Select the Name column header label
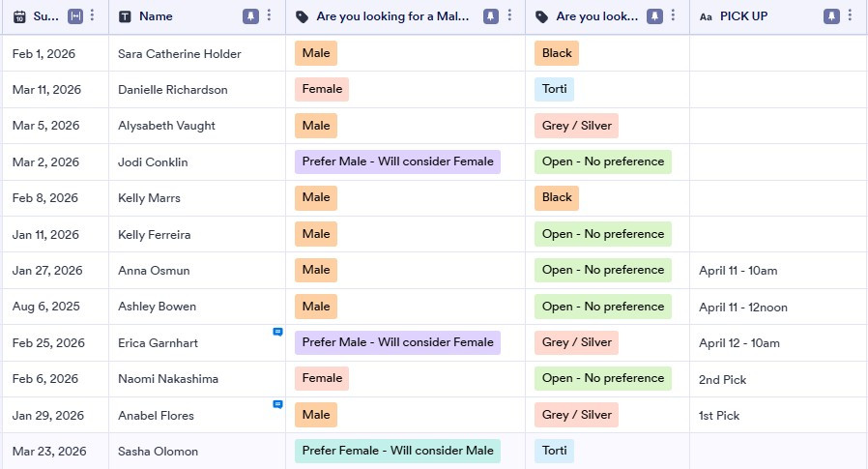 [x=156, y=16]
